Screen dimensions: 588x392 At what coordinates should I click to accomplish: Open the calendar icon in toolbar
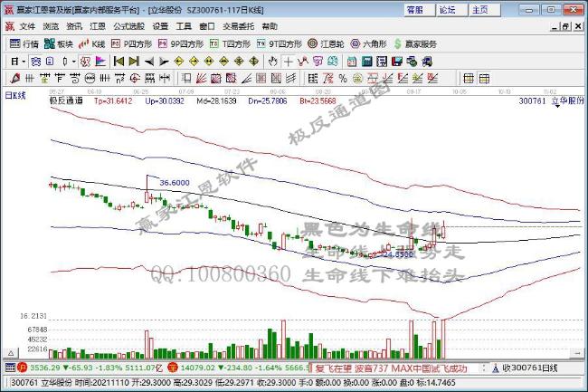pos(352,62)
